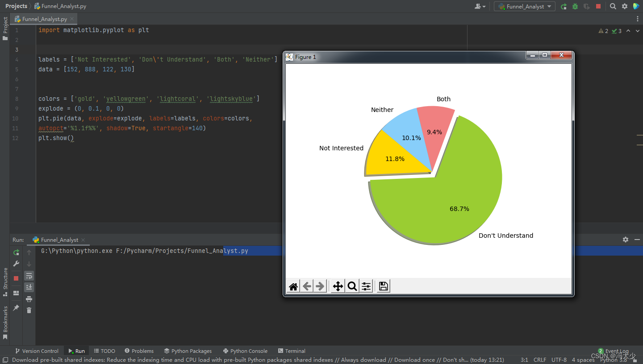
Task: Click the Funnel_Analyst.py breadcrumb
Action: pos(60,6)
